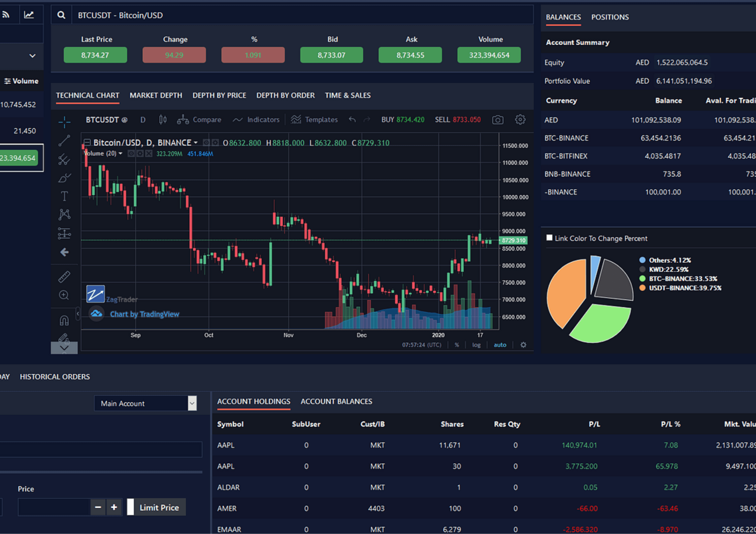756x534 pixels.
Task: Collapse the drawing toolbar side arrow
Action: tap(78, 314)
